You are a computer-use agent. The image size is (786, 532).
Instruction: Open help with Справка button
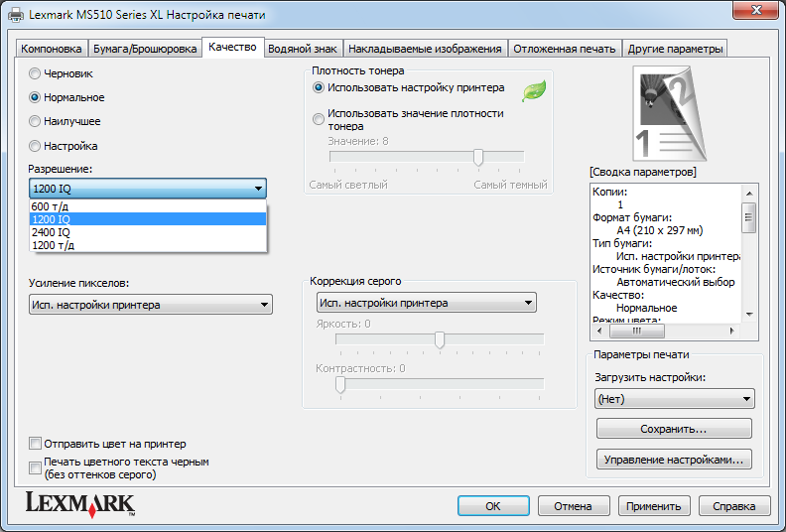point(734,506)
